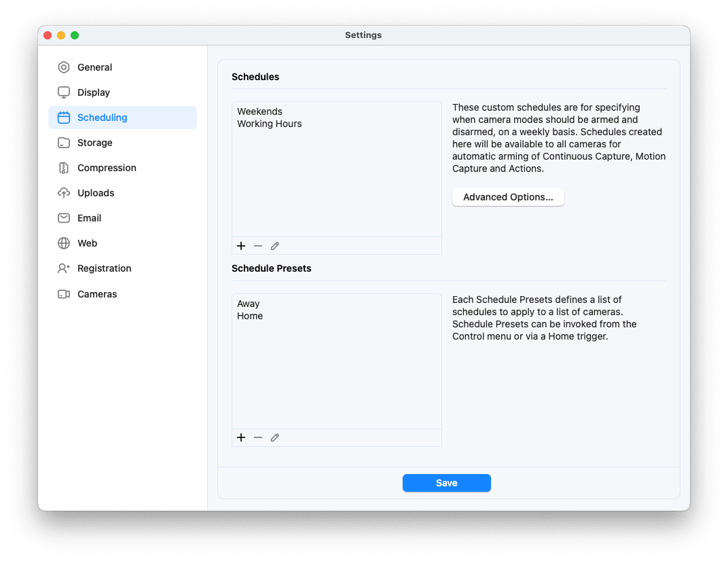The height and width of the screenshot is (561, 728).
Task: Click the Uploads arrow icon
Action: tap(63, 193)
